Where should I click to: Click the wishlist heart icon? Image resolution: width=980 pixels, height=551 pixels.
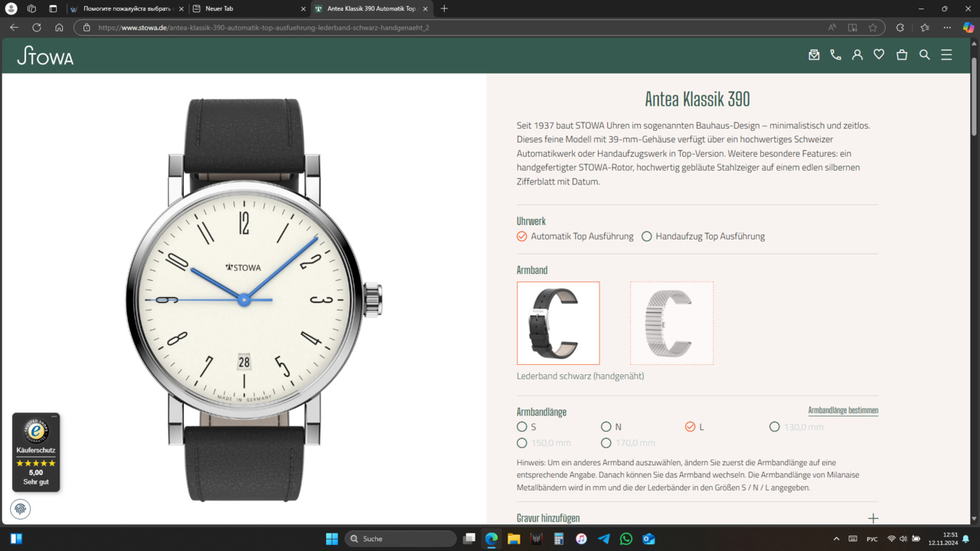tap(879, 55)
